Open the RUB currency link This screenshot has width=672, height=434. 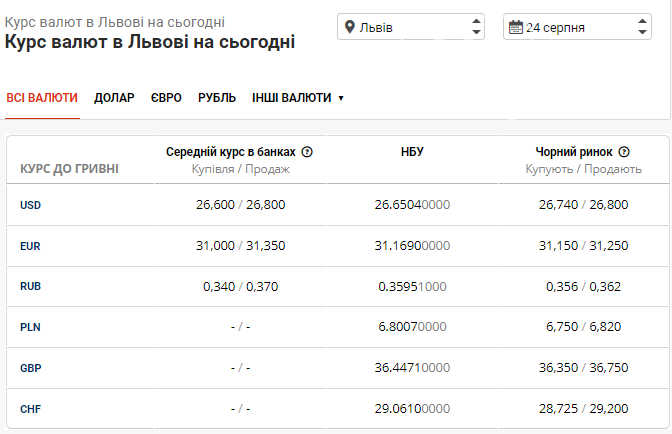[x=30, y=286]
